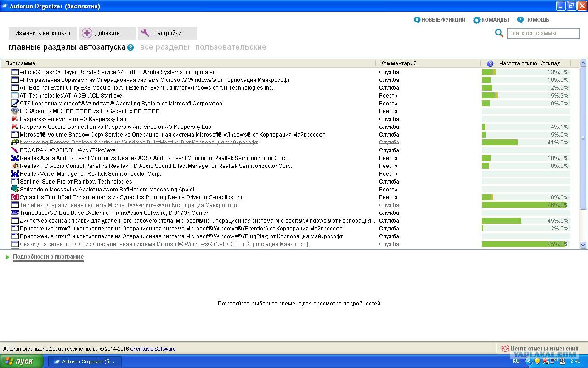Click the system clock showing 2:41
The height and width of the screenshot is (368, 588).
pos(575,362)
